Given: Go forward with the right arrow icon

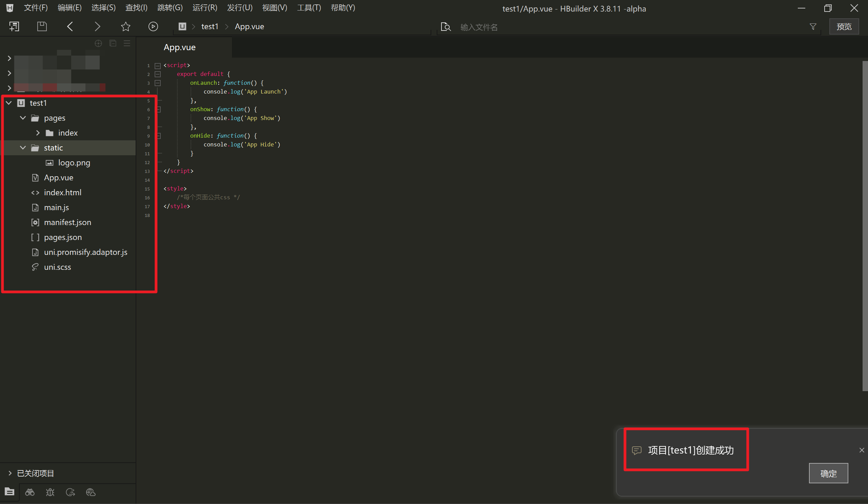Looking at the screenshot, I should point(97,26).
